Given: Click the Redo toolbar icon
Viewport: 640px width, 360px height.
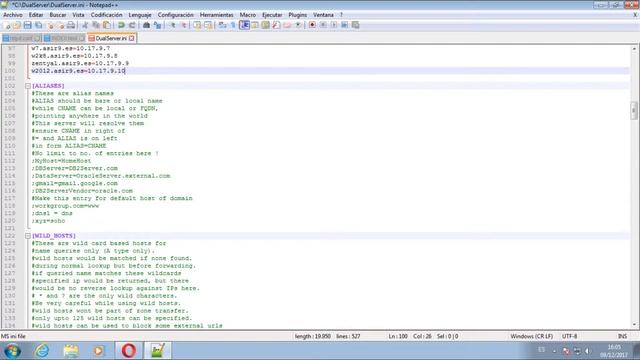Looking at the screenshot, I should tap(132, 25).
